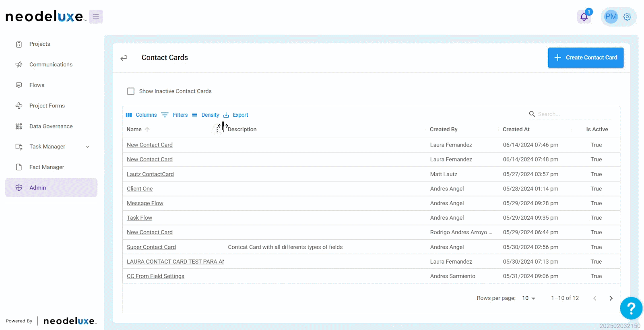The height and width of the screenshot is (330, 644).
Task: Open the Task Flow contact card
Action: [x=139, y=218]
